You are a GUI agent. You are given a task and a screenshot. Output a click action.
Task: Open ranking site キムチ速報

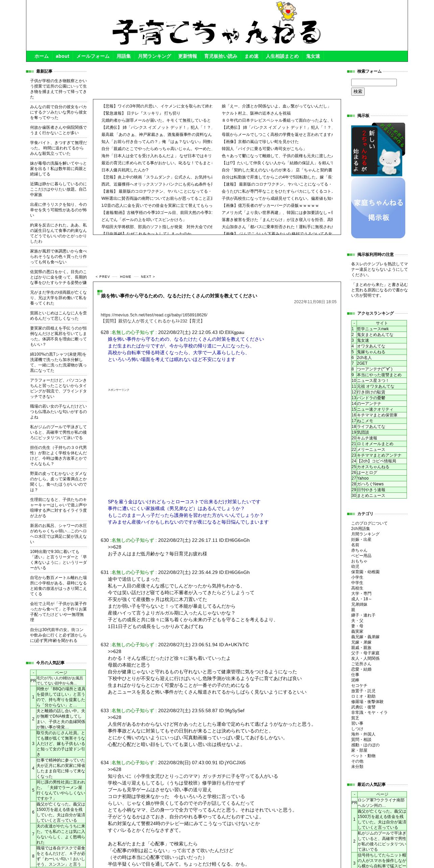click(367, 438)
